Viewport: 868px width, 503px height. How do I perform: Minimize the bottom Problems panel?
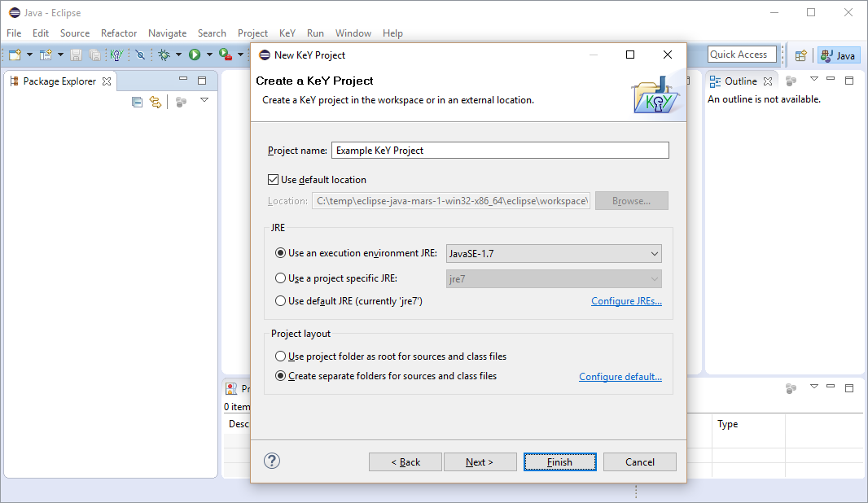831,387
